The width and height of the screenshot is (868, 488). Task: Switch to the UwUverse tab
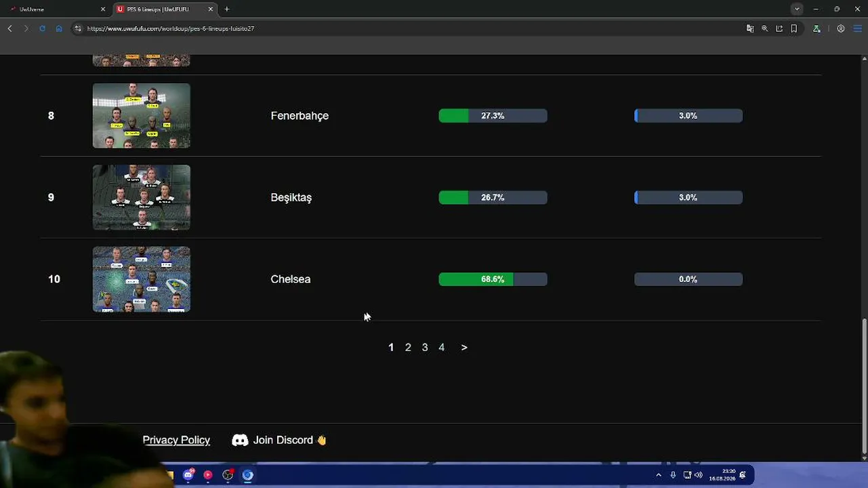click(56, 9)
